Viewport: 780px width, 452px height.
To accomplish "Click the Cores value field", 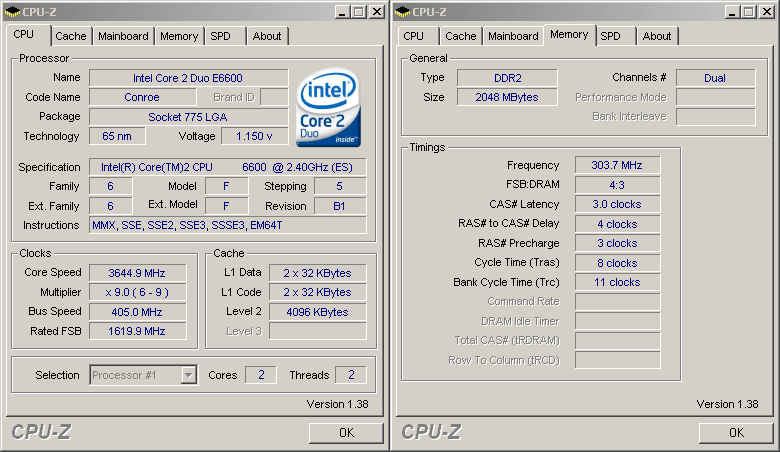I will (x=261, y=375).
